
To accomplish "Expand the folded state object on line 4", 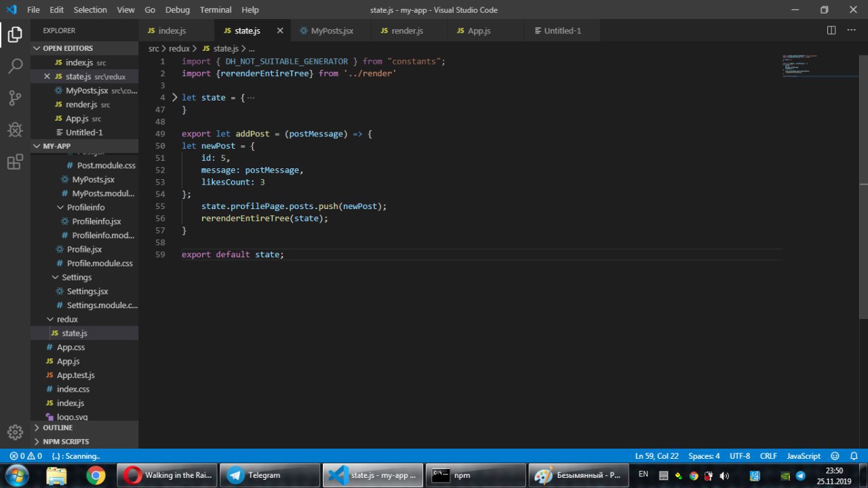I will [x=174, y=98].
